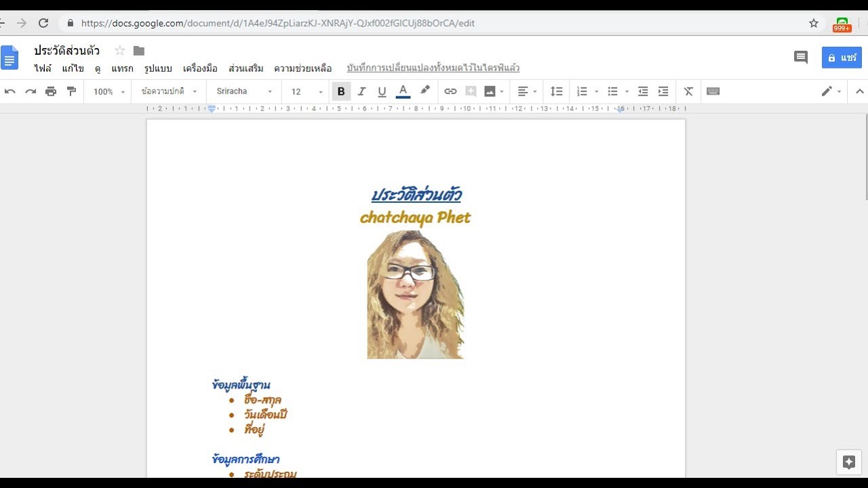Open the input tools keyboard icon
Image resolution: width=868 pixels, height=488 pixels.
713,91
